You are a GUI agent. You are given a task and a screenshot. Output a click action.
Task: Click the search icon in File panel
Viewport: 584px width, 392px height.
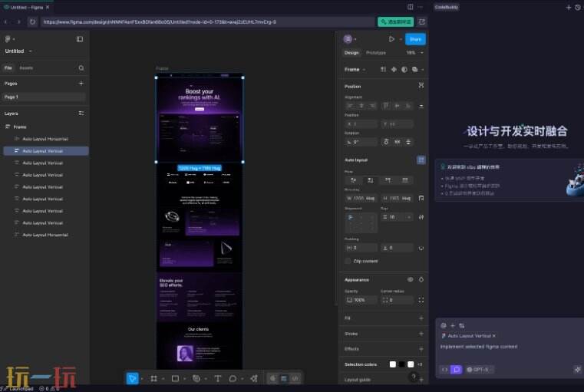pyautogui.click(x=81, y=68)
